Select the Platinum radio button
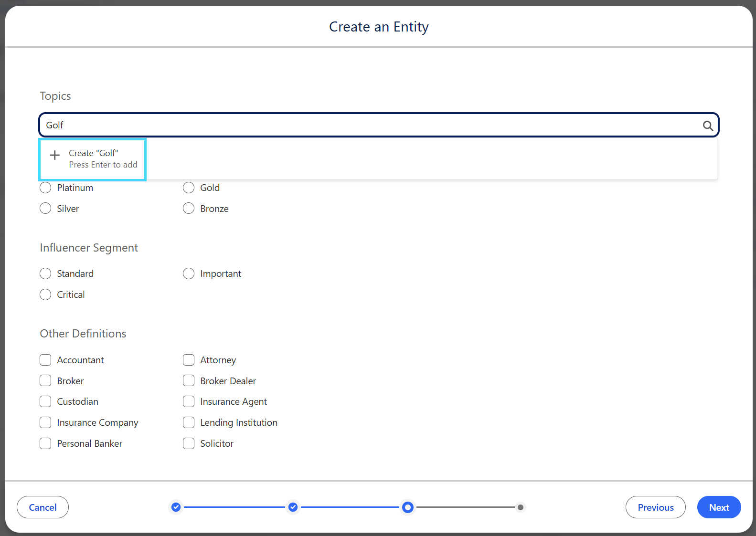Viewport: 756px width, 536px height. (45, 188)
